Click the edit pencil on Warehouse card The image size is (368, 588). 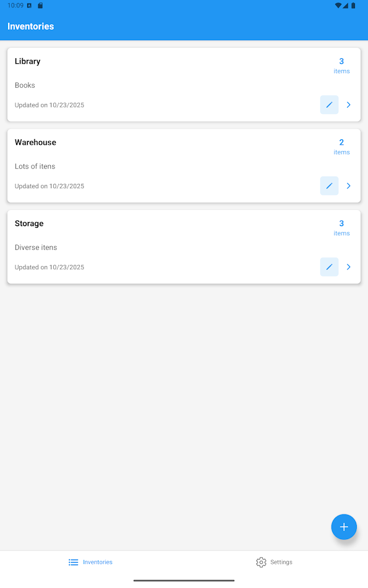(x=329, y=186)
